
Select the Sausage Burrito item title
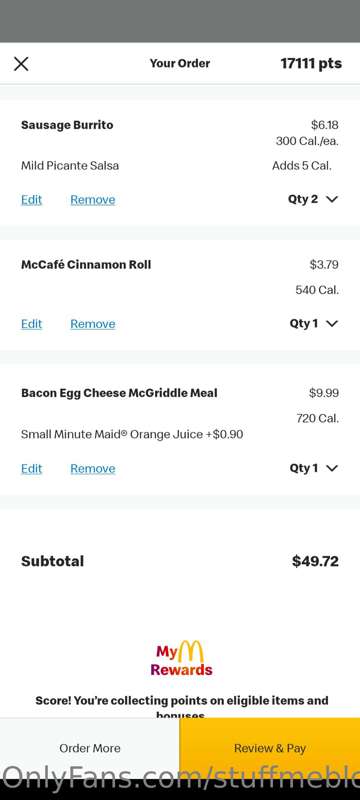click(x=67, y=125)
